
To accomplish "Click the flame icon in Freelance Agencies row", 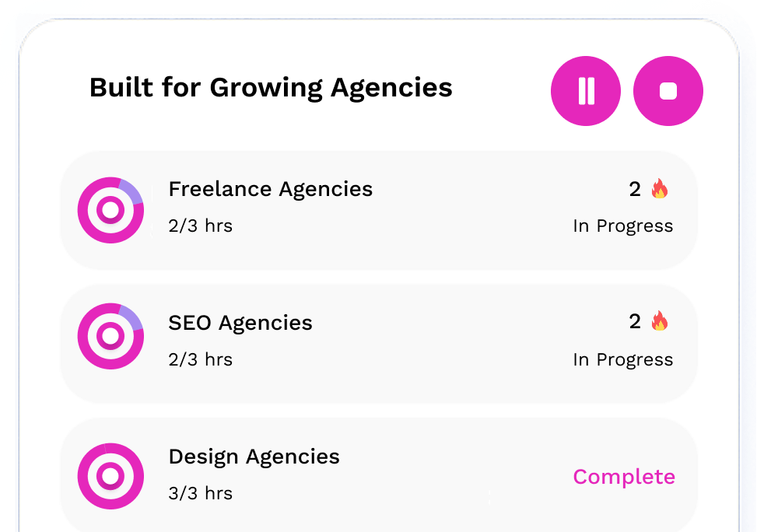I will 660,189.
